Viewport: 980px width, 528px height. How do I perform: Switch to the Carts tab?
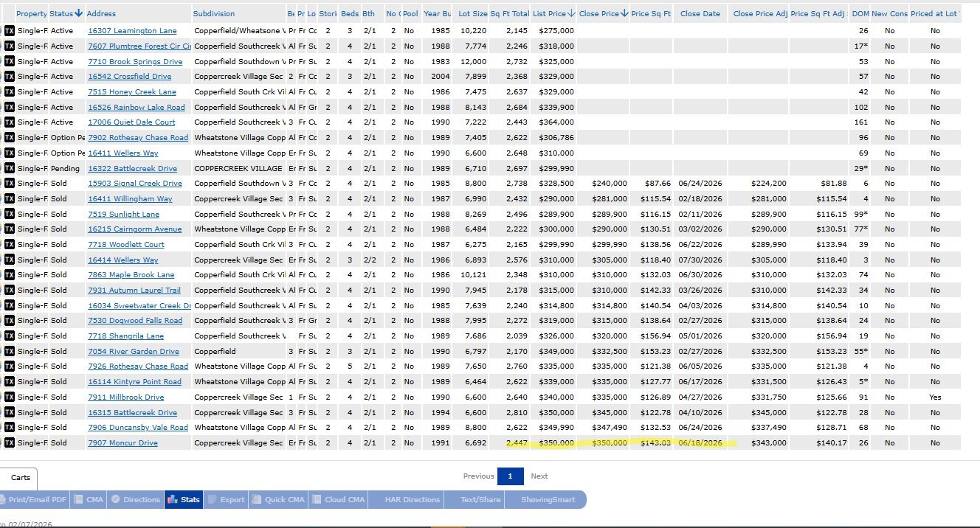click(21, 478)
